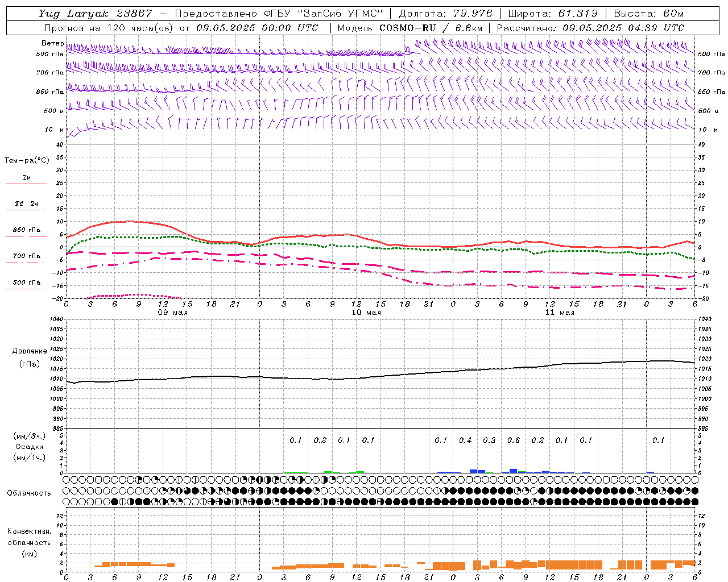Image resolution: width=728 pixels, height=582 pixels.
Task: Click the '(мм/1ч.)' precipitation unit label
Action: tap(30, 458)
